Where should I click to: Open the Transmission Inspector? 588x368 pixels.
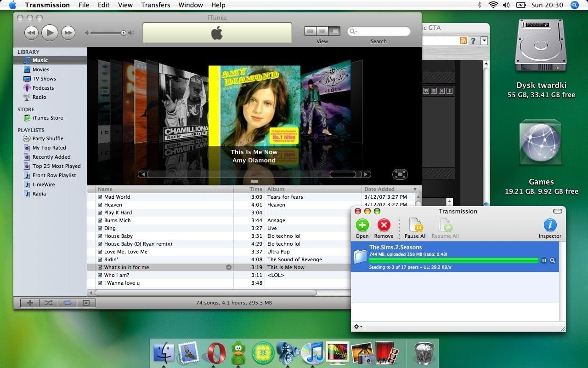550,228
